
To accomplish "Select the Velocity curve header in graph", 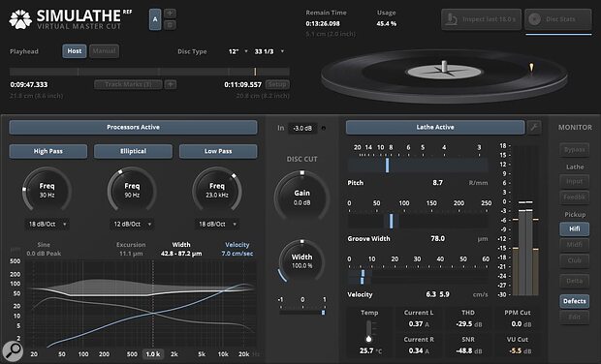I will [x=237, y=249].
